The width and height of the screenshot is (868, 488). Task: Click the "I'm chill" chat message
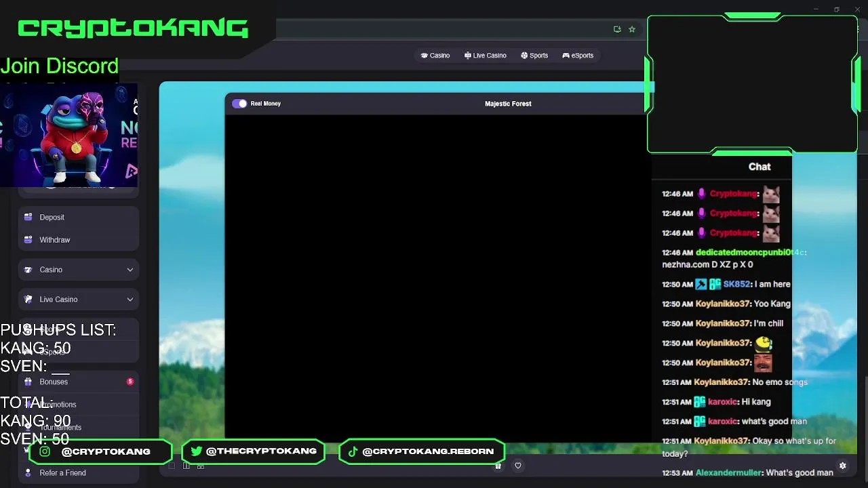coord(768,324)
